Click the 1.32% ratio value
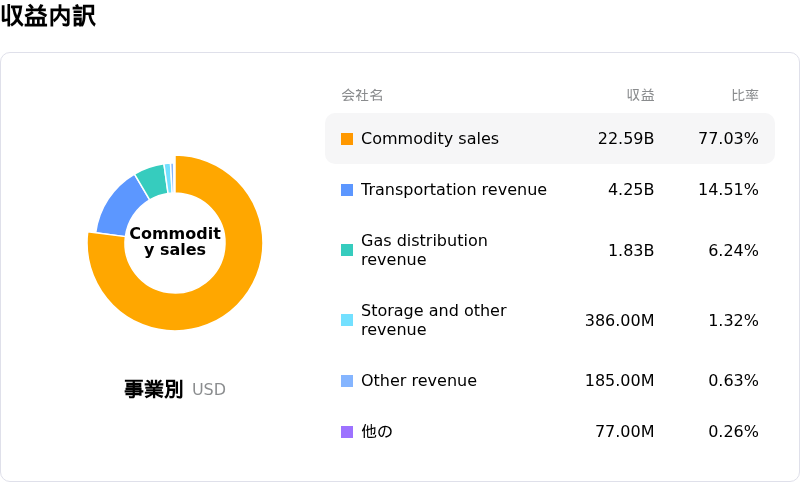This screenshot has height=482, width=800. coord(734,320)
